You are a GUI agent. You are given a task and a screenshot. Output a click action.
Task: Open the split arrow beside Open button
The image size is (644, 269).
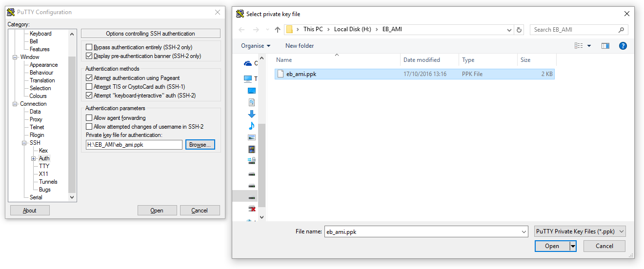point(573,246)
